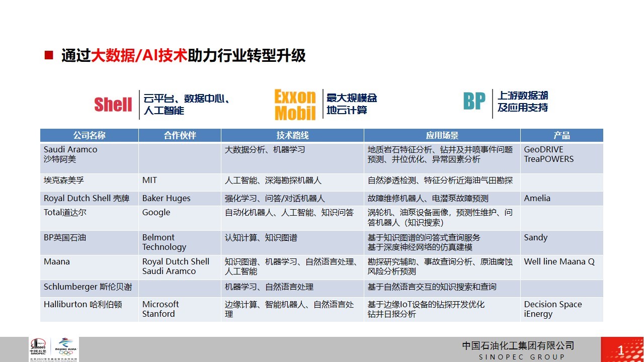The height and width of the screenshot is (362, 644).
Task: Click the Total道达尔 cell
Action: 89,218
